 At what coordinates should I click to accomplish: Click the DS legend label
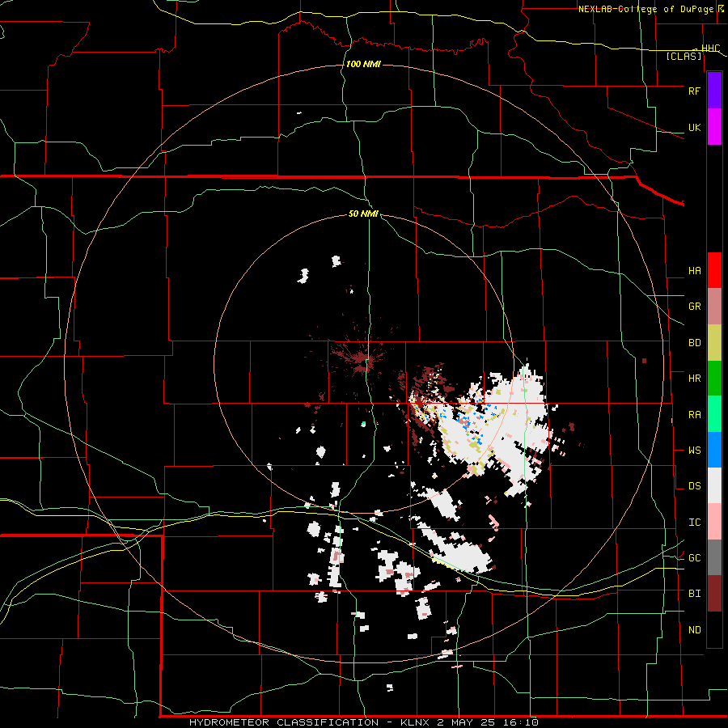click(694, 486)
